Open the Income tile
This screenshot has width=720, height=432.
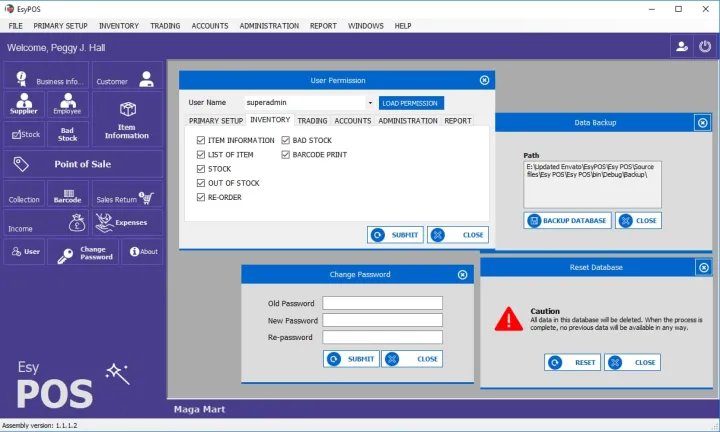[x=46, y=223]
